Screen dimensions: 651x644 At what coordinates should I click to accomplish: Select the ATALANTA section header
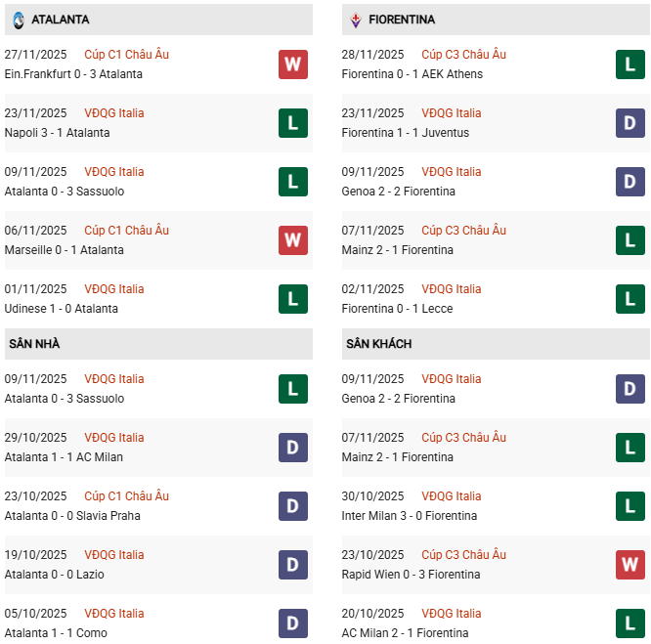(x=60, y=20)
